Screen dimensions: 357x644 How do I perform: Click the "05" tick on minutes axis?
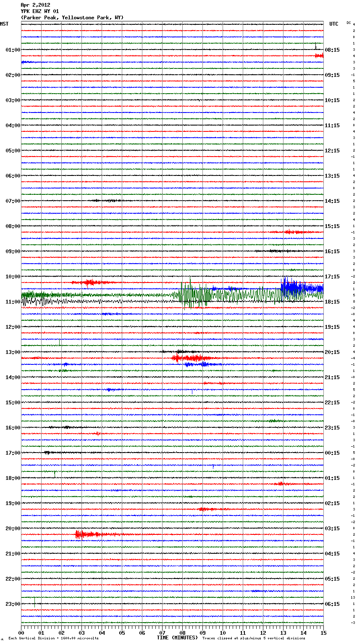(x=122, y=633)
